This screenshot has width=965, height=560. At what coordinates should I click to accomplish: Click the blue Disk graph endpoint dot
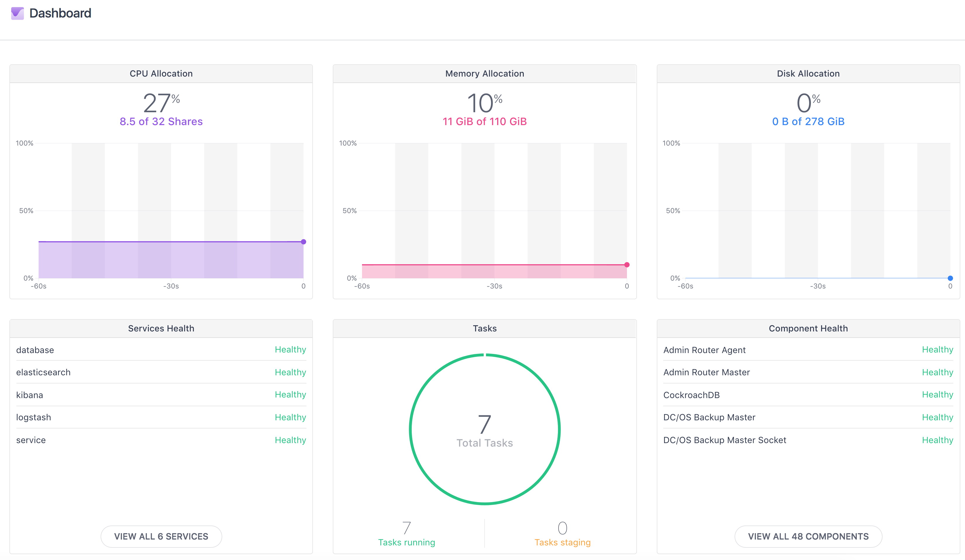tap(950, 278)
